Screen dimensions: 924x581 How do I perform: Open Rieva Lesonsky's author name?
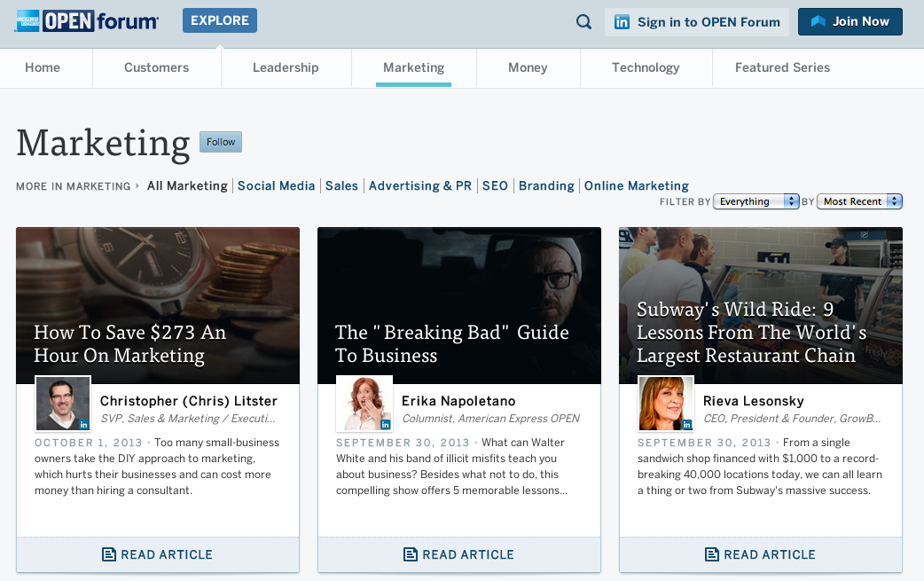tap(753, 401)
